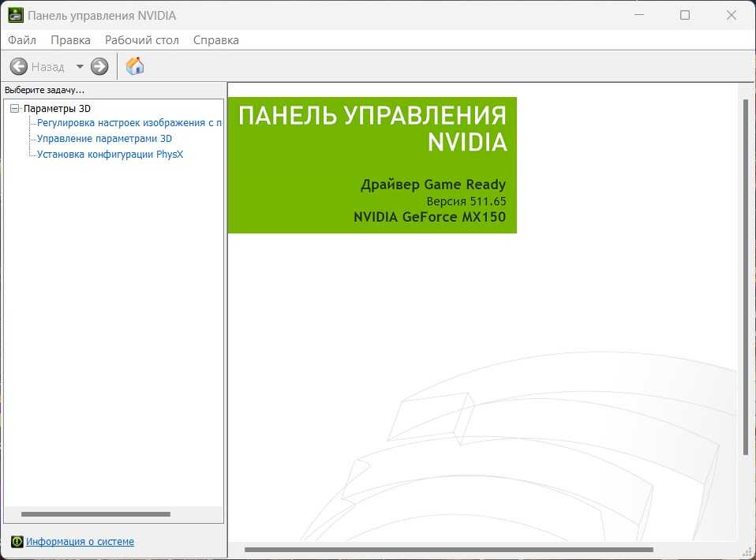756x560 pixels.
Task: Click the main panel bottom horizontal scrollbar
Action: pos(448,550)
